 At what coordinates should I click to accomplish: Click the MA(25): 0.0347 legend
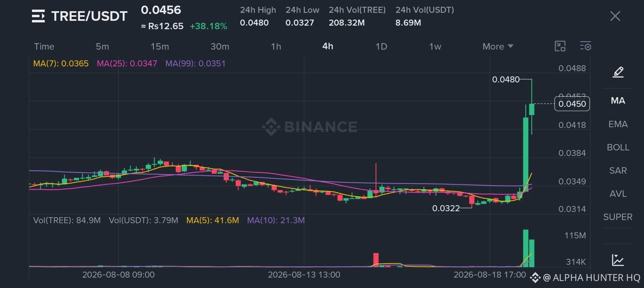pyautogui.click(x=127, y=64)
